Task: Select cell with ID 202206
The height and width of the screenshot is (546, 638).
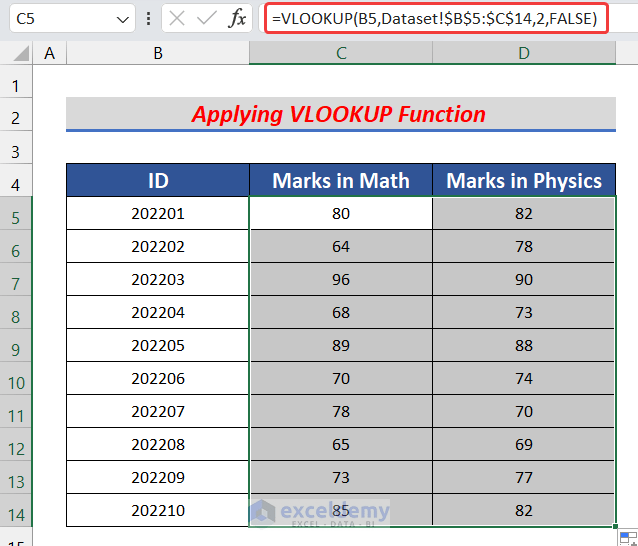Action: click(158, 378)
